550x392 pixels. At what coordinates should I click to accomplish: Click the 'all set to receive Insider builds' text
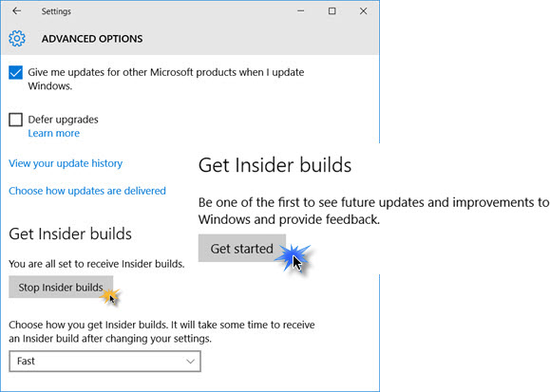click(x=97, y=264)
